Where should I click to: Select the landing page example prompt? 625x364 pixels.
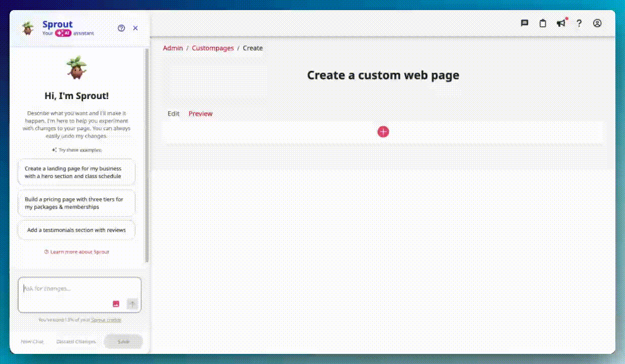(x=76, y=171)
